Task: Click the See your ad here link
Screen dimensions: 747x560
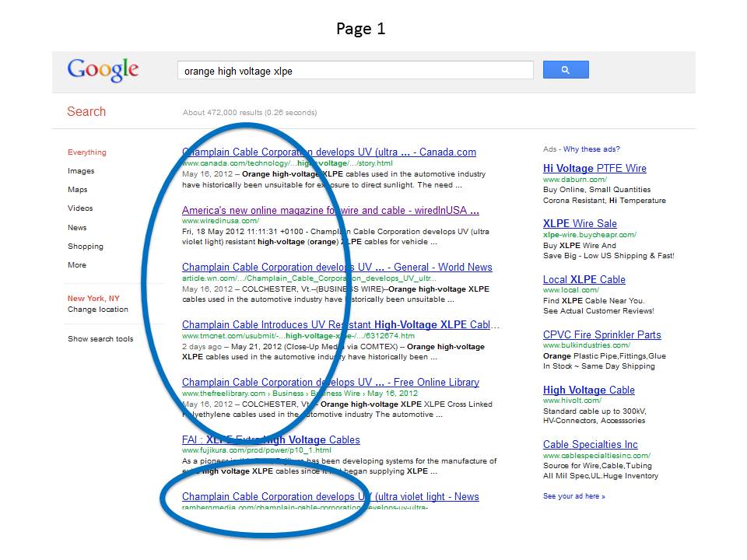Action: coord(574,496)
